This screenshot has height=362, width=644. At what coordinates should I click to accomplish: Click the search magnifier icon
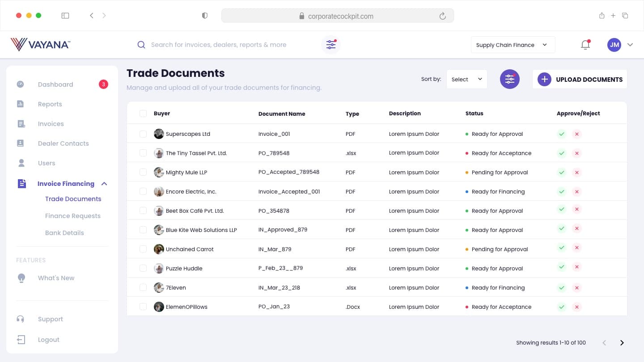tap(141, 45)
